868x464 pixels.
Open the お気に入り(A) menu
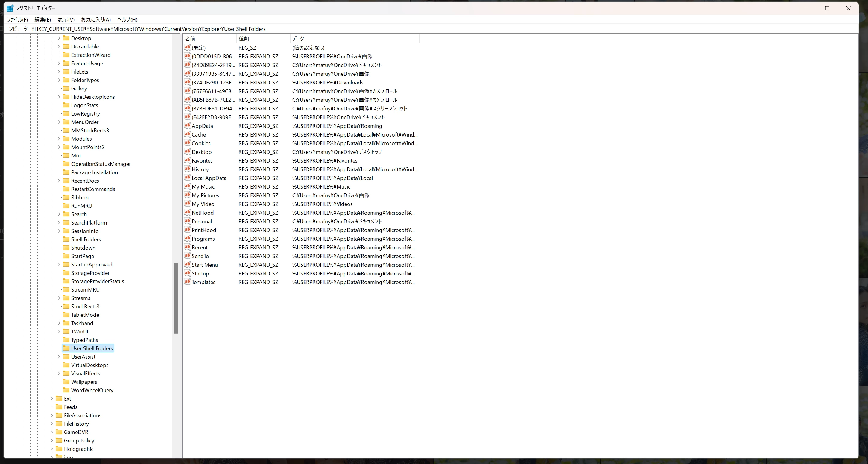tap(96, 19)
